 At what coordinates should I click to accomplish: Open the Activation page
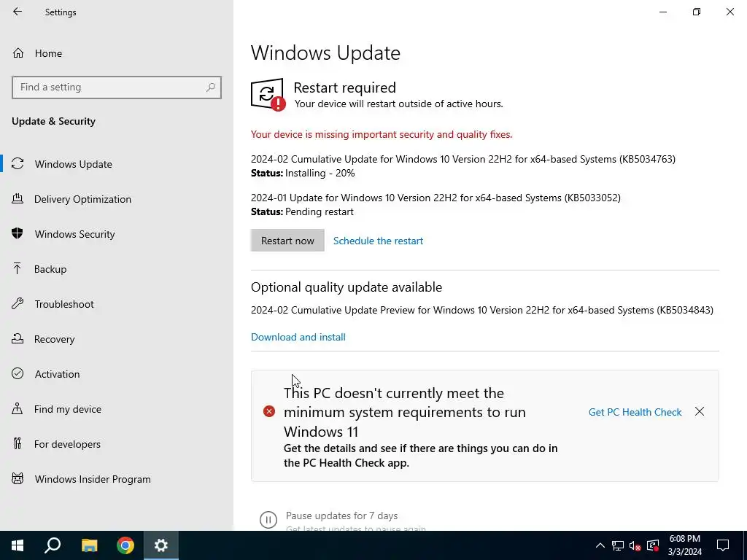pos(57,374)
